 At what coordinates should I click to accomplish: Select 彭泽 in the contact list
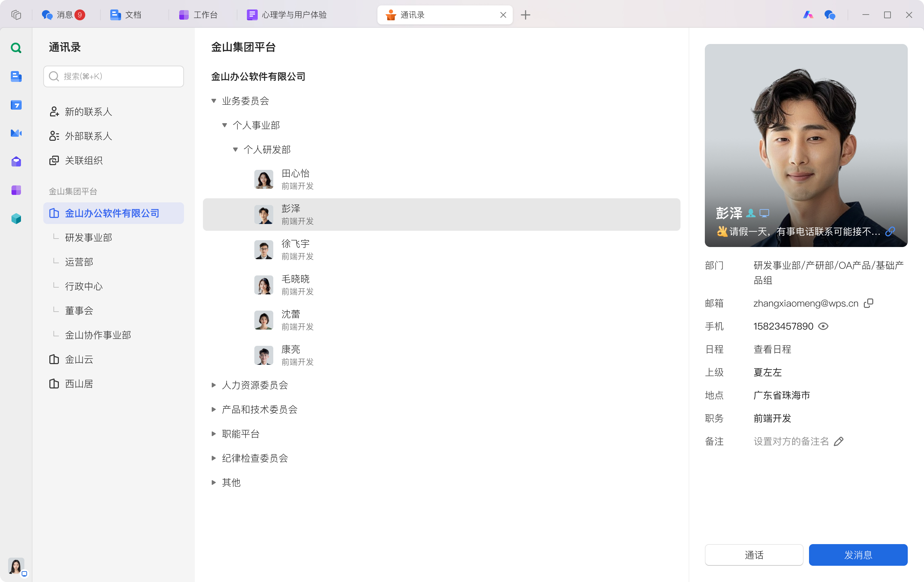click(x=441, y=215)
